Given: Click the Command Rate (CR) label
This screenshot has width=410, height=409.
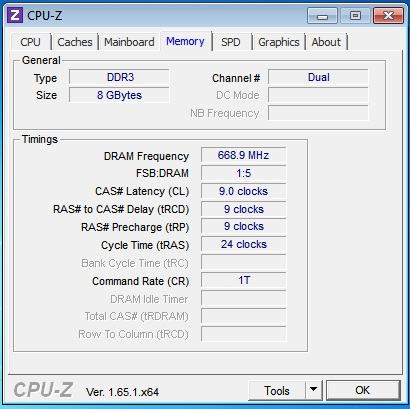Looking at the screenshot, I should tap(141, 282).
